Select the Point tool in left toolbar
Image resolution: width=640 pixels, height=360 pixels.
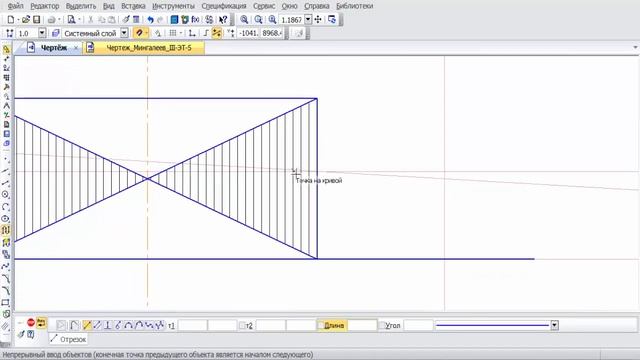pyautogui.click(x=6, y=159)
